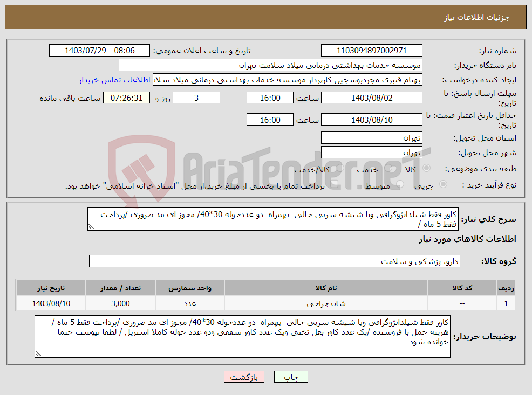Click the announcement date field 1403/07/29 - 08:06
The height and width of the screenshot is (395, 532).
(x=99, y=51)
